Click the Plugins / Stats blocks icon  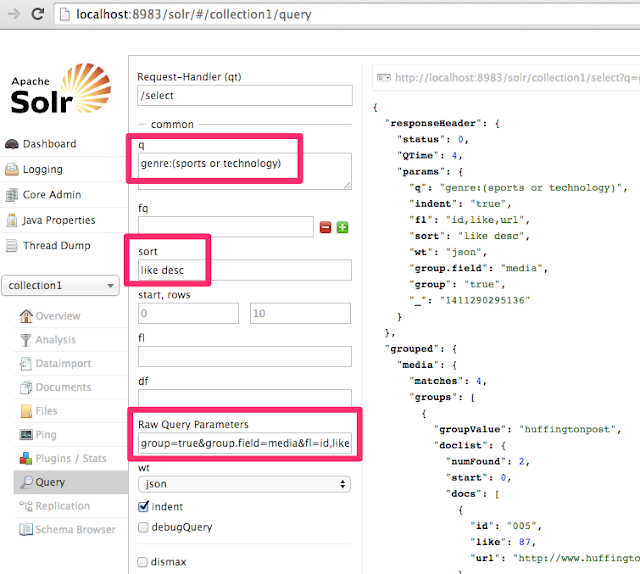[x=26, y=458]
